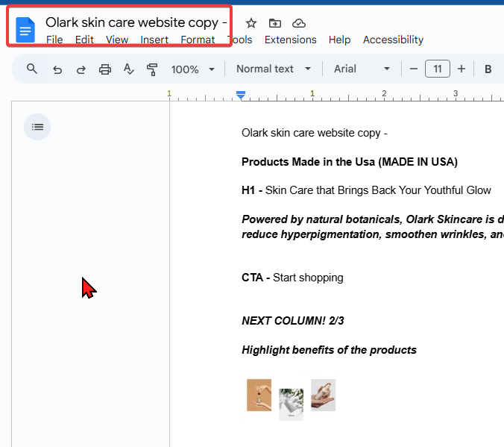The width and height of the screenshot is (504, 447).
Task: Select the leafy product box image
Action: (x=292, y=404)
